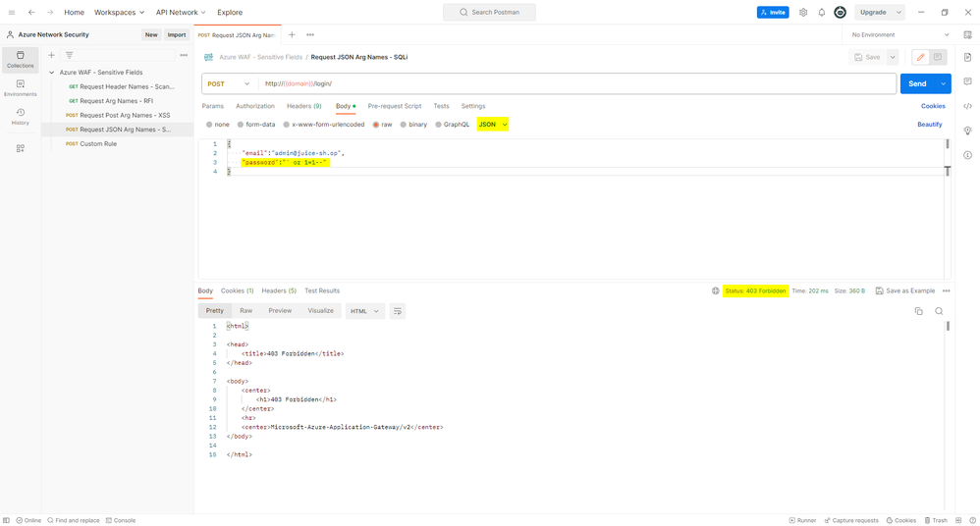Click the edit pencil icon

(921, 58)
